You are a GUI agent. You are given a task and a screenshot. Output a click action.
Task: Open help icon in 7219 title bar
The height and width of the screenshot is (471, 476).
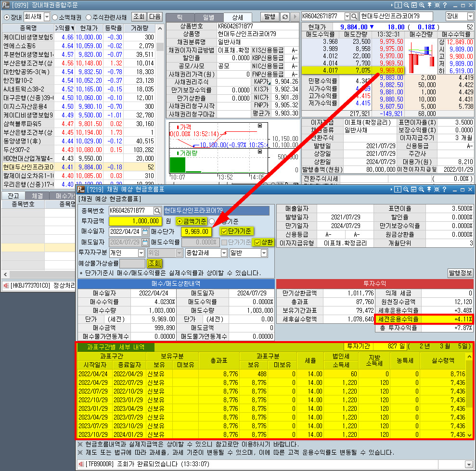pos(444,190)
